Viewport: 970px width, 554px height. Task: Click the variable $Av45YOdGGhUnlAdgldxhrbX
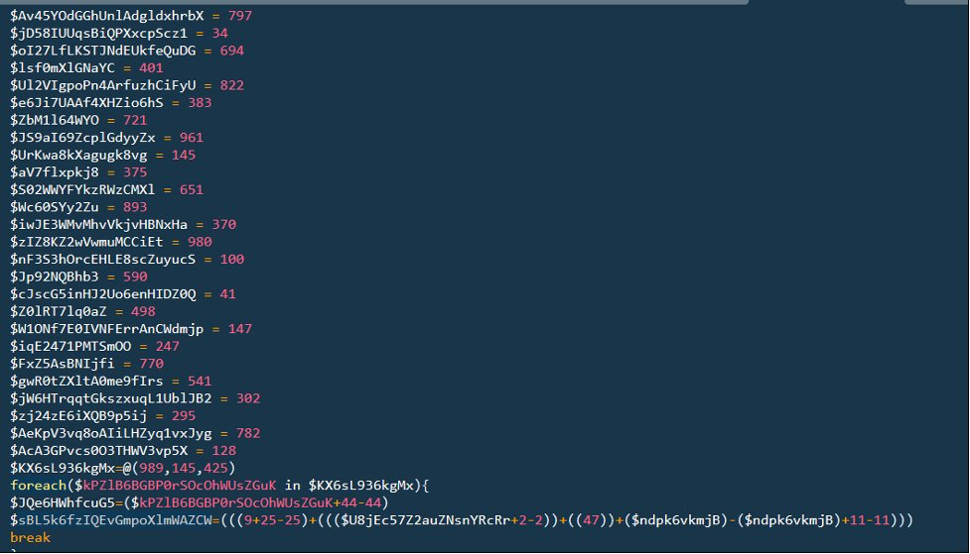coord(106,15)
